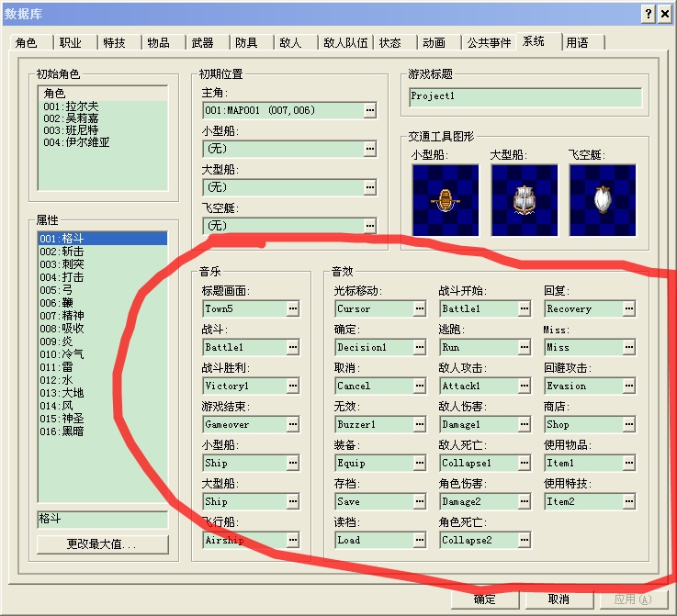
Task: Choose the 小型船 vehicle graphic
Action: pos(446,200)
